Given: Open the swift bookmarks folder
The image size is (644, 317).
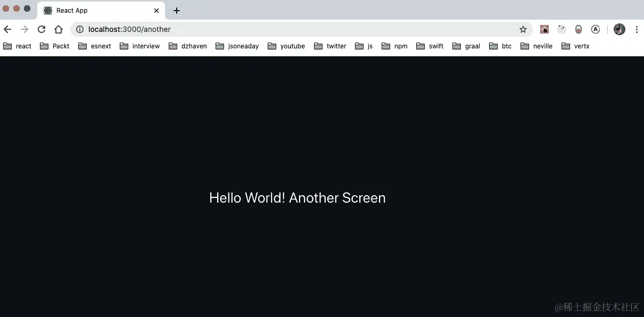Looking at the screenshot, I should click(x=430, y=46).
